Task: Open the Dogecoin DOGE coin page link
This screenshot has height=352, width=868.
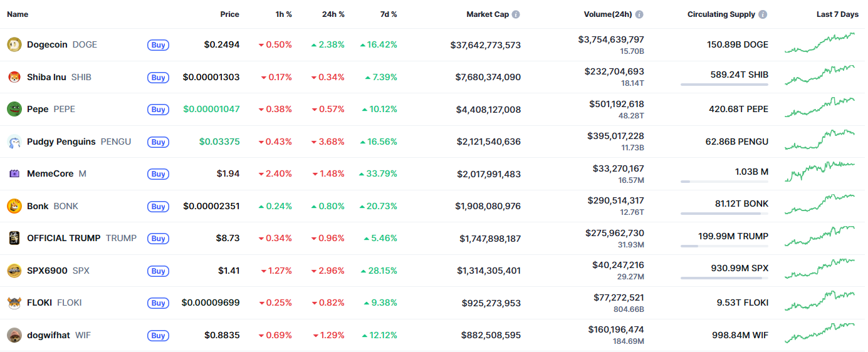Action: tap(62, 44)
